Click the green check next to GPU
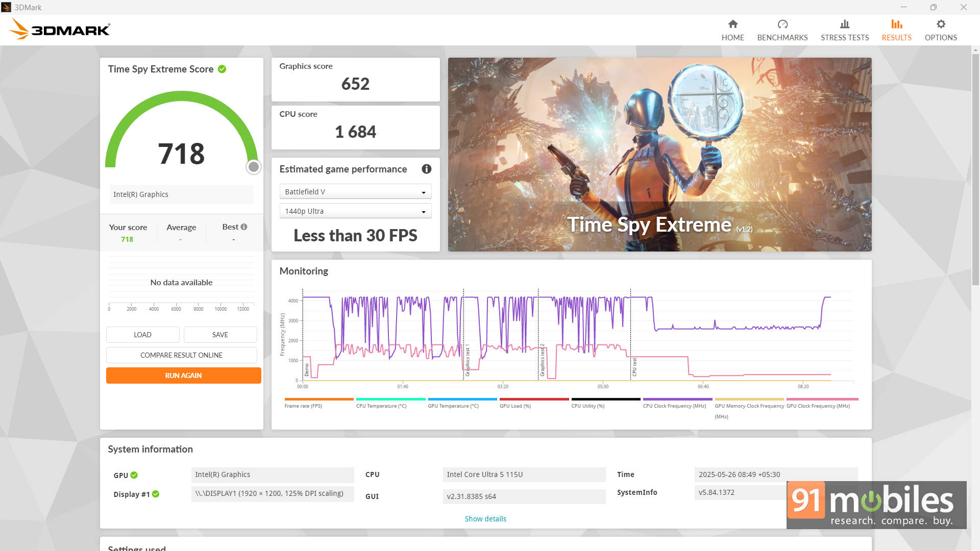 click(x=134, y=475)
